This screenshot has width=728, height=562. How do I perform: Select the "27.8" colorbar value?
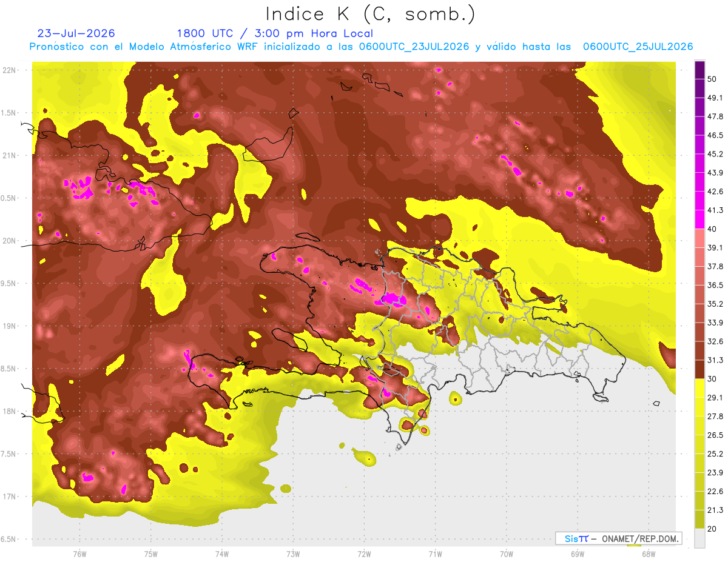715,416
